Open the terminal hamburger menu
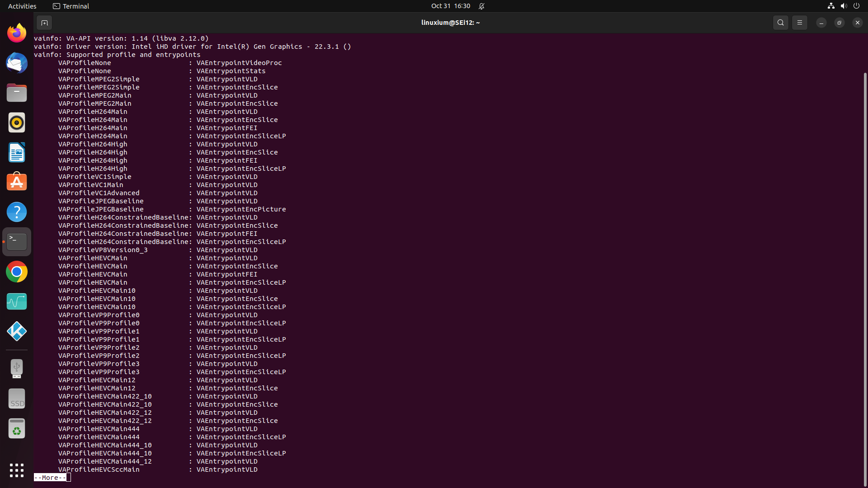 pos(799,23)
